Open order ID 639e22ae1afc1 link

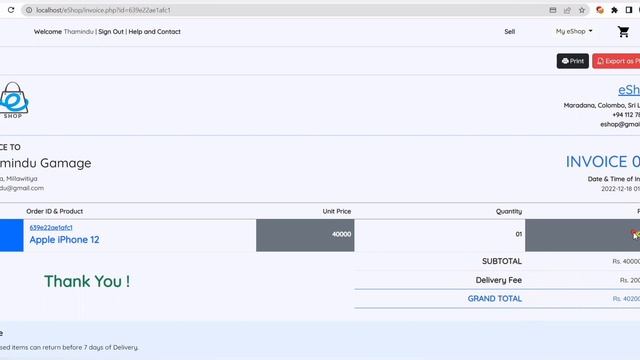(x=51, y=227)
